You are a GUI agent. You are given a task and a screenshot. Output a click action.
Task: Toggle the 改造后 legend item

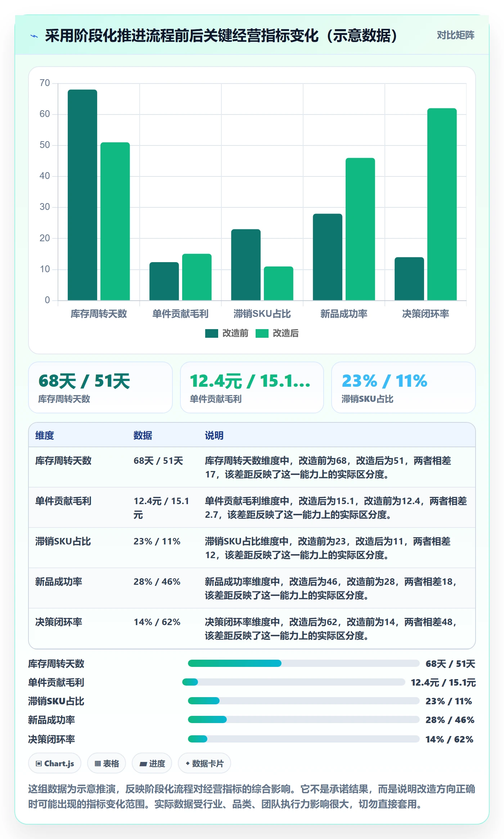[277, 333]
